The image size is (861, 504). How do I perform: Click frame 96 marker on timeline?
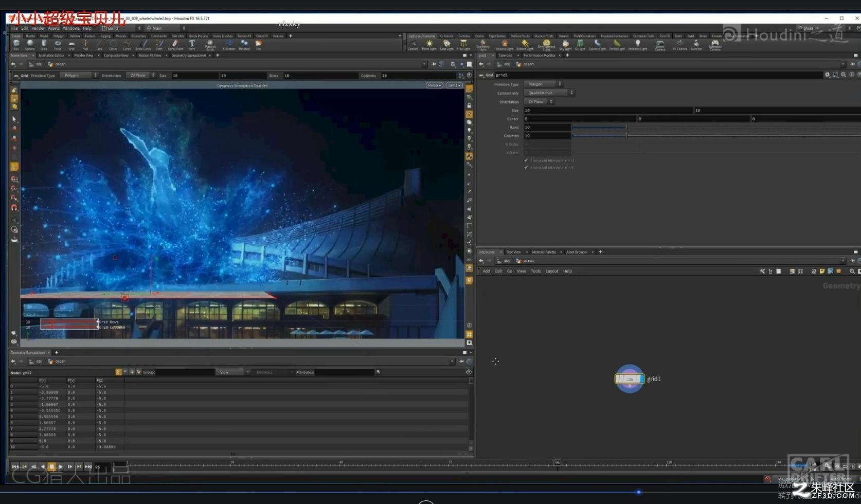(557, 463)
